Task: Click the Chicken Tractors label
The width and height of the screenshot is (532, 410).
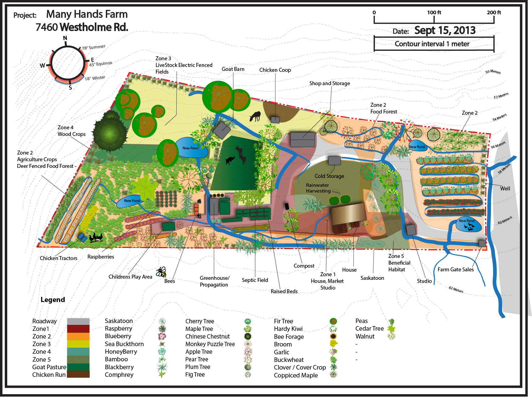Action: 58,258
